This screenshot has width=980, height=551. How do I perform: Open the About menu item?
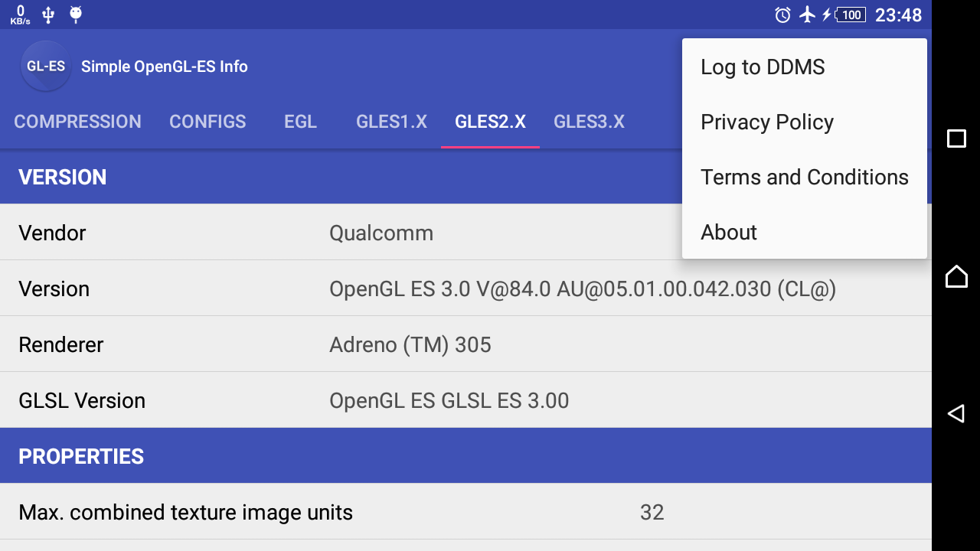pyautogui.click(x=729, y=233)
